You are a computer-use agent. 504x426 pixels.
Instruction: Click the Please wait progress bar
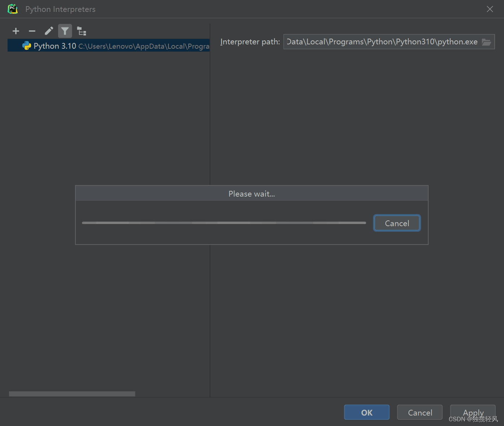point(224,223)
